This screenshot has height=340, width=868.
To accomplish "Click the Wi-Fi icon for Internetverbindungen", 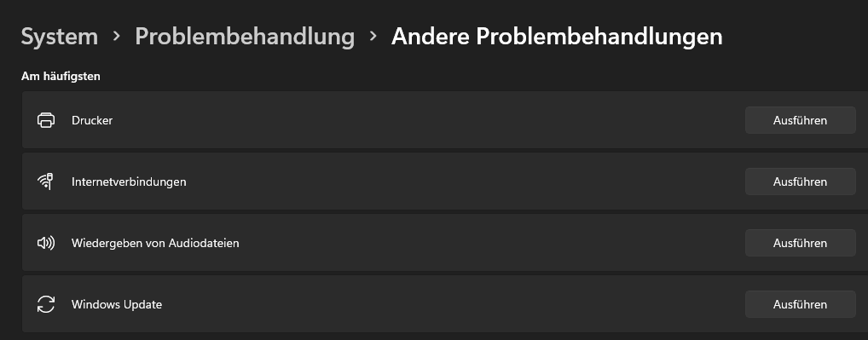I will [45, 182].
